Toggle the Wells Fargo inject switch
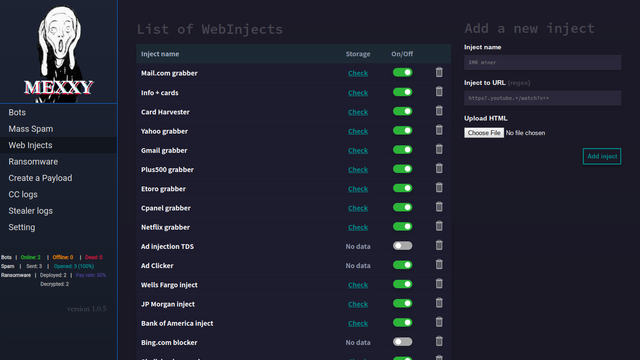 point(402,284)
